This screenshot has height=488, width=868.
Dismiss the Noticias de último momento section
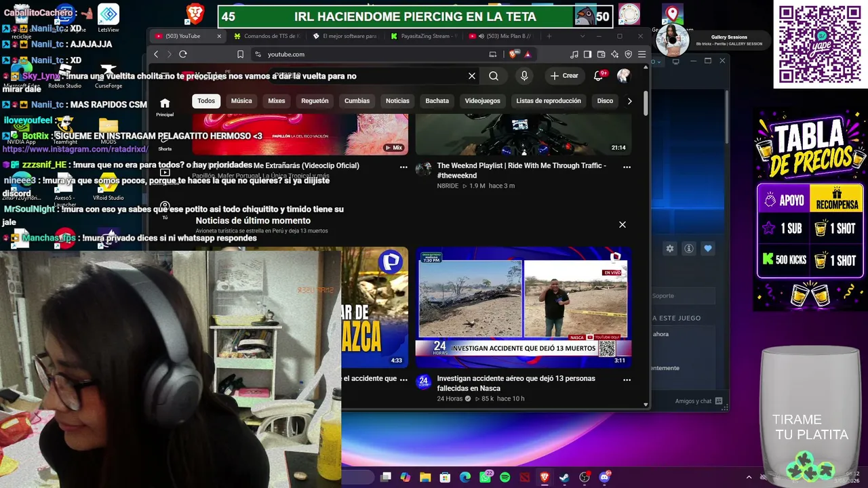pyautogui.click(x=622, y=224)
